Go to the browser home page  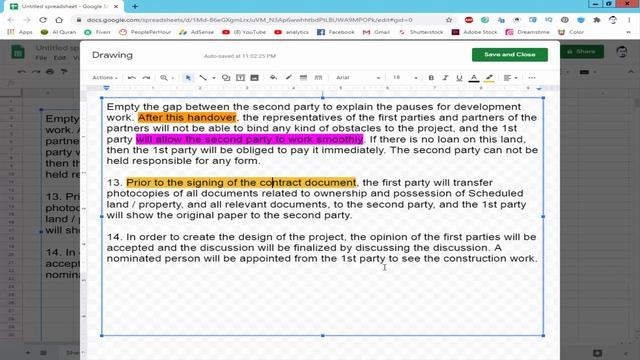tap(59, 20)
